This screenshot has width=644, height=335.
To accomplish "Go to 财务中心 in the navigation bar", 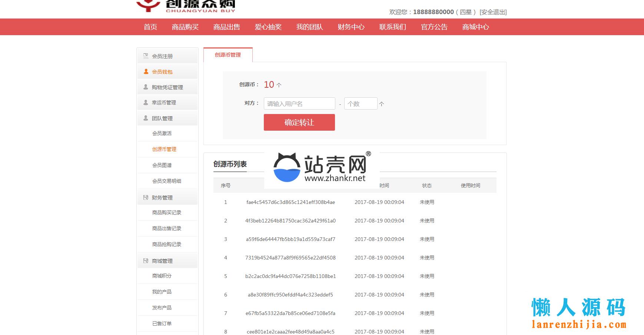I will point(351,27).
